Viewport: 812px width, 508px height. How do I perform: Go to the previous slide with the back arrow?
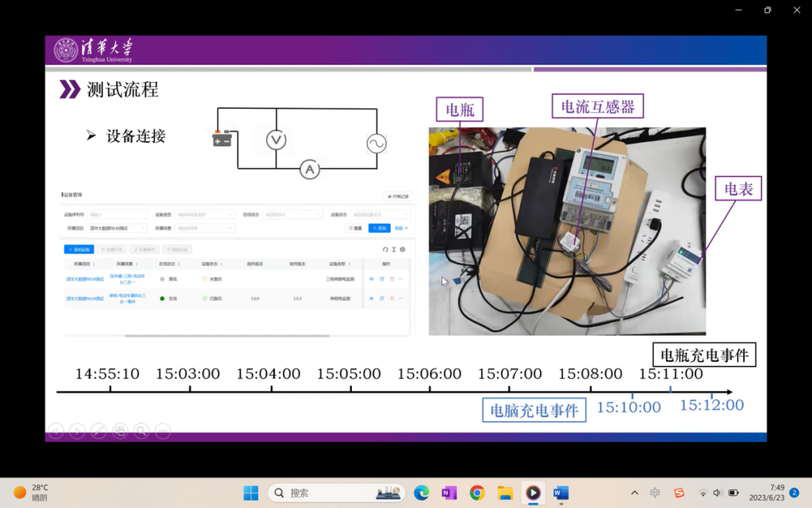(56, 430)
